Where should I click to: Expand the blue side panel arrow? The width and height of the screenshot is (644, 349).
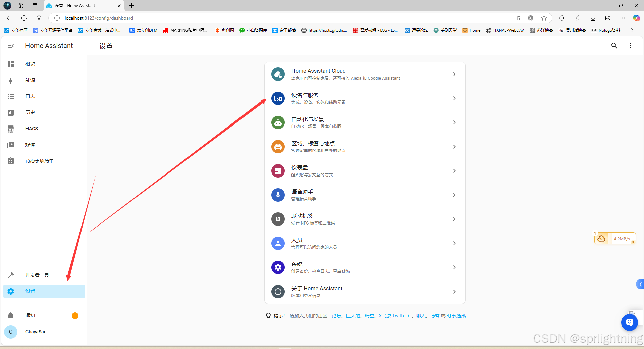[640, 284]
